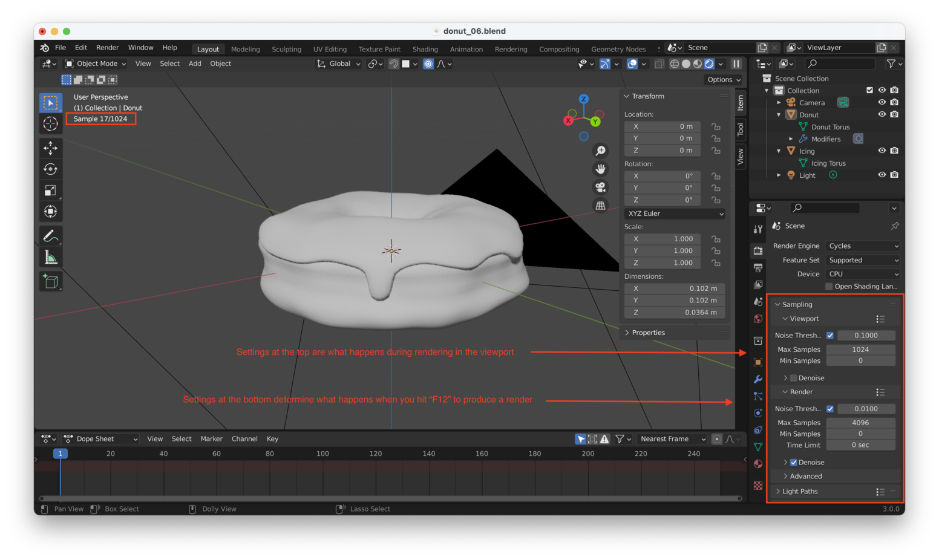Select the Rotate tool
Image resolution: width=939 pixels, height=560 pixels.
click(x=51, y=169)
